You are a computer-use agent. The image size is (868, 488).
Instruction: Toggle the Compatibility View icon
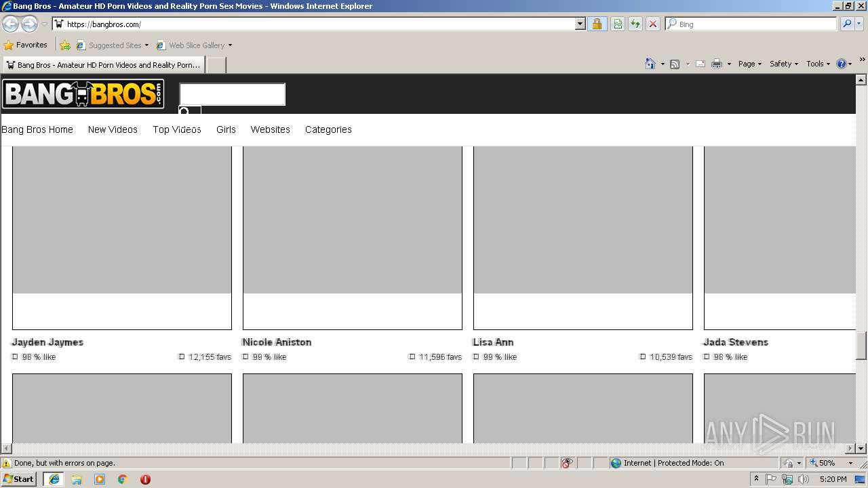coord(618,24)
